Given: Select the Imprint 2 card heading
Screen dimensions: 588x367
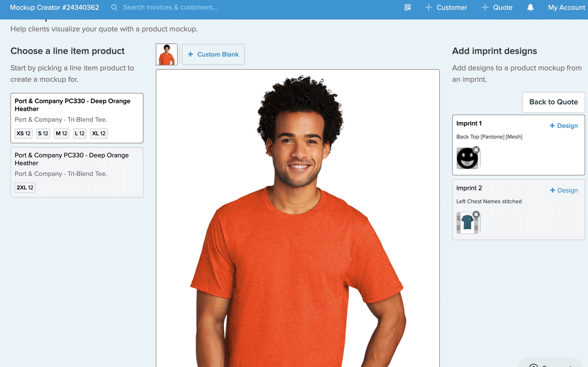Looking at the screenshot, I should pos(469,188).
